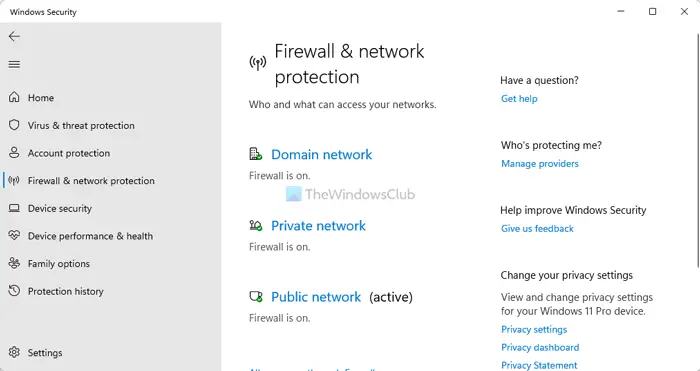
Task: Click the Account protection person icon
Action: click(14, 153)
